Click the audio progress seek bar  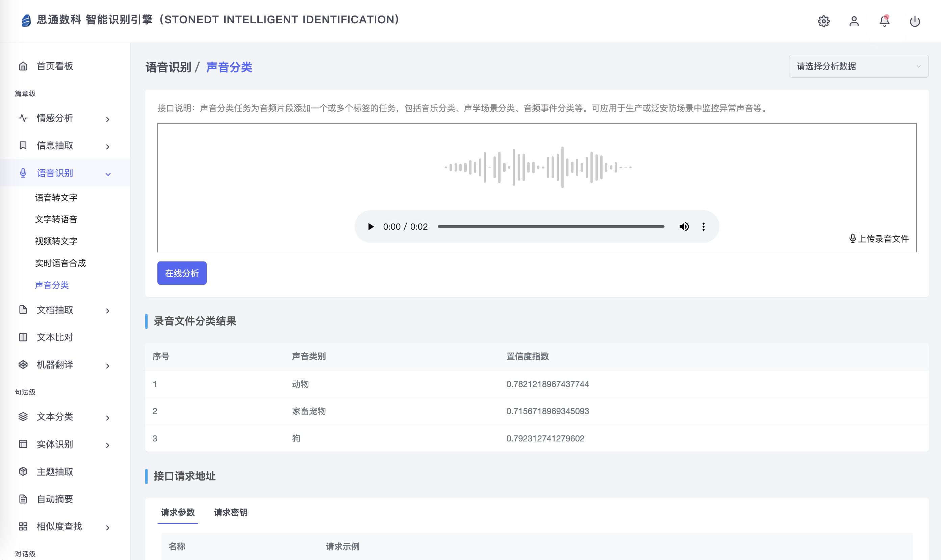(x=551, y=226)
